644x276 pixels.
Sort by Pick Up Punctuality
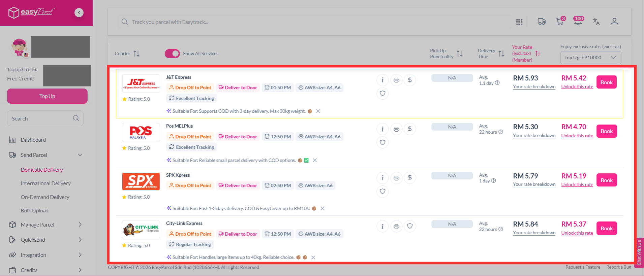click(x=460, y=54)
